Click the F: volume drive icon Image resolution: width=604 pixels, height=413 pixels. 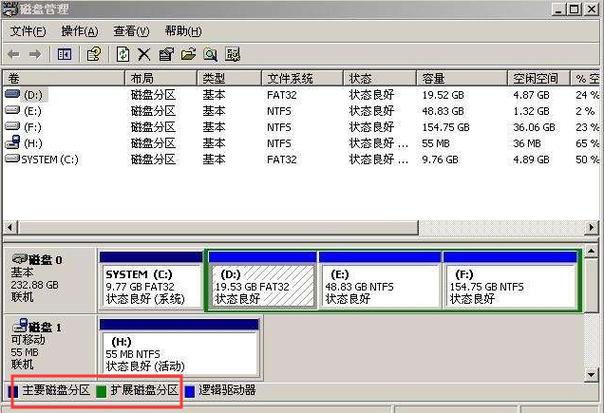12,126
